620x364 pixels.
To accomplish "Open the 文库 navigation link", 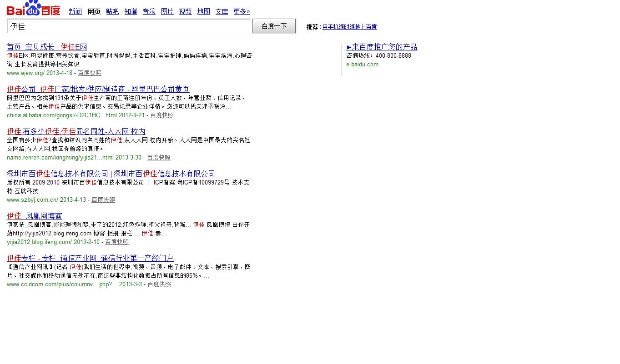I will click(x=222, y=11).
